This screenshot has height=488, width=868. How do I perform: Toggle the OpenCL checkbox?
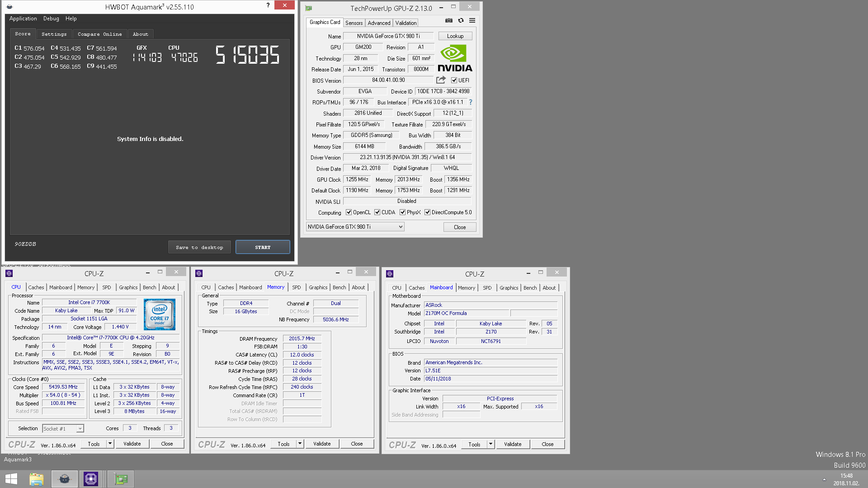pyautogui.click(x=349, y=212)
